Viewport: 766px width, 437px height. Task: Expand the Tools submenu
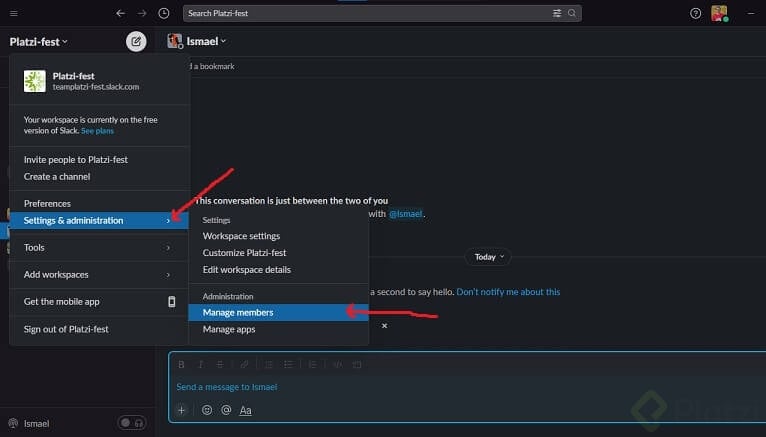(x=99, y=248)
